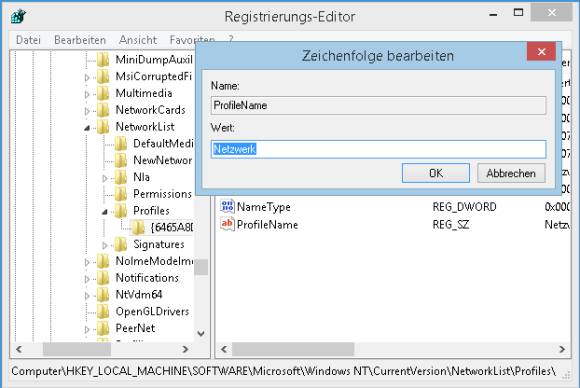Open the Favoriten menu
580x388 pixels.
click(x=192, y=40)
